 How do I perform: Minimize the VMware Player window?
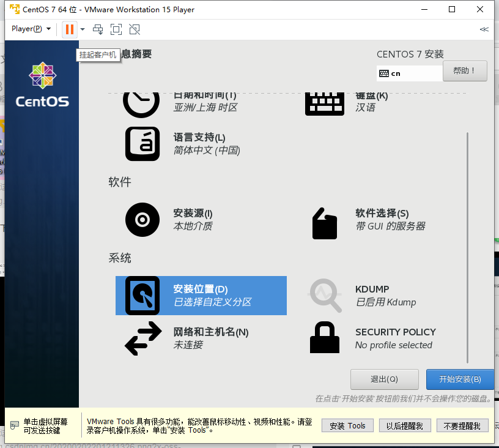pos(424,9)
